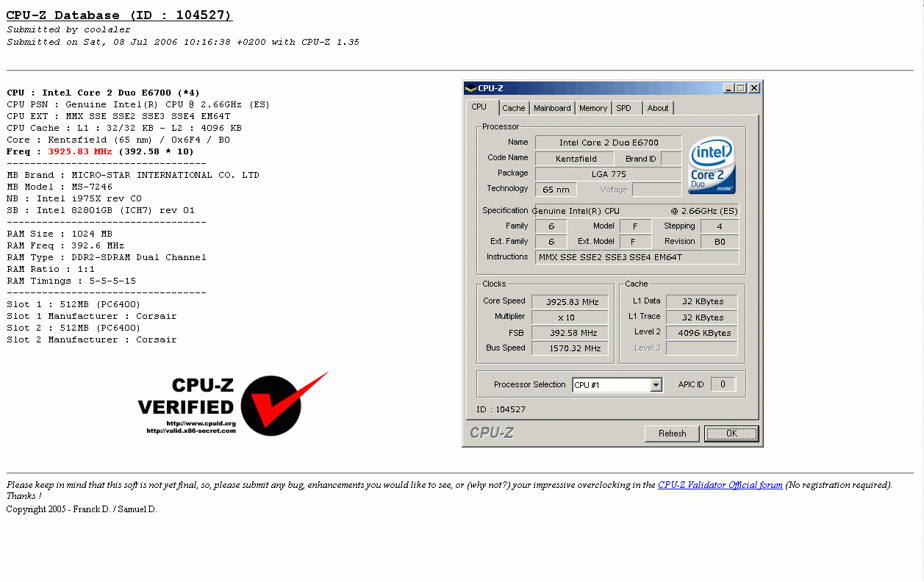Click the 'Copyright 2005 - Franck D.' text
924x582 pixels.
[82, 509]
